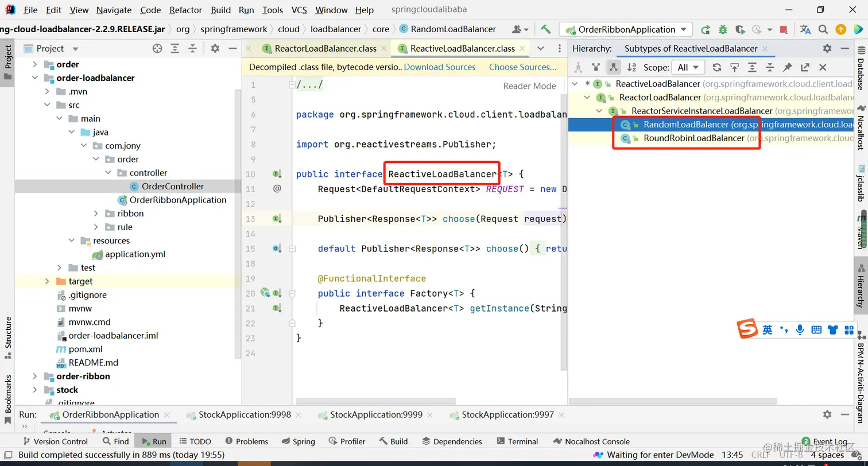Close the ReactiveLoadBalancer.class editor tab

click(522, 49)
